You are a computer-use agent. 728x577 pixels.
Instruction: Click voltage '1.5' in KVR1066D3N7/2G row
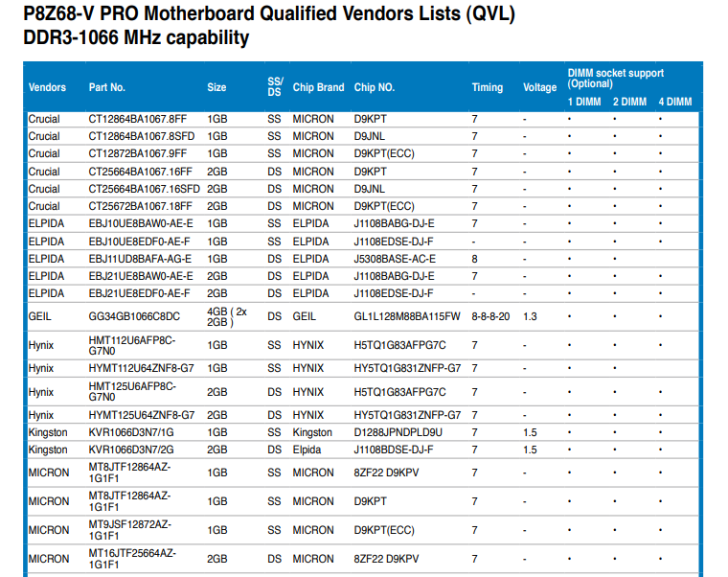pyautogui.click(x=530, y=450)
